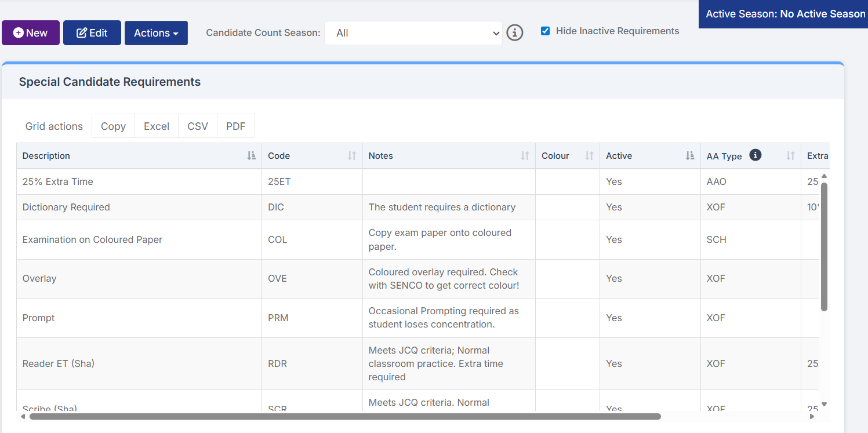Sort by Colour column icon
The width and height of the screenshot is (868, 433).
click(589, 156)
